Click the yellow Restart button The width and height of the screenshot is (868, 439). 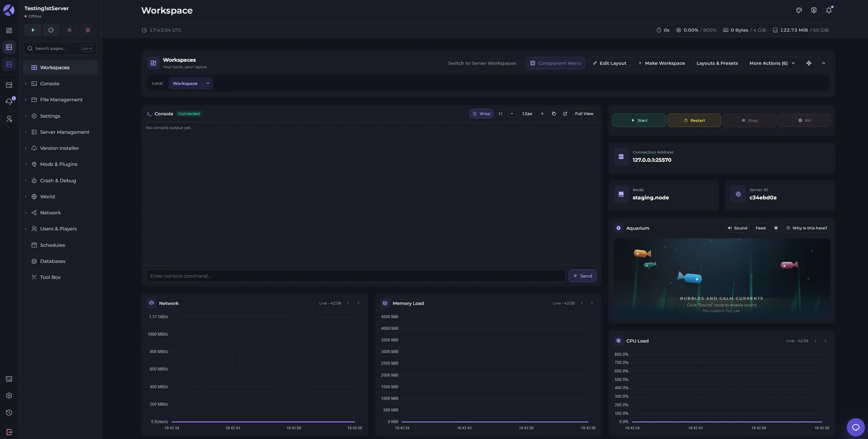pos(694,120)
